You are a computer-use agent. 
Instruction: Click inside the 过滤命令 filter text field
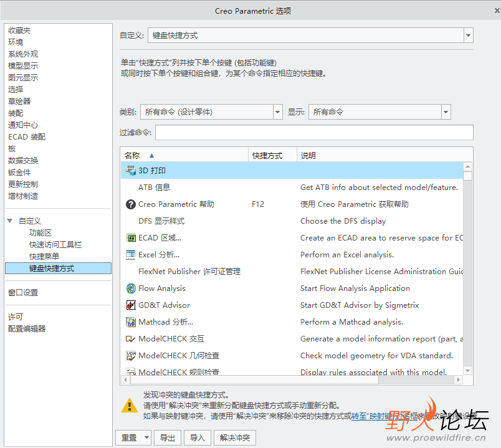314,132
